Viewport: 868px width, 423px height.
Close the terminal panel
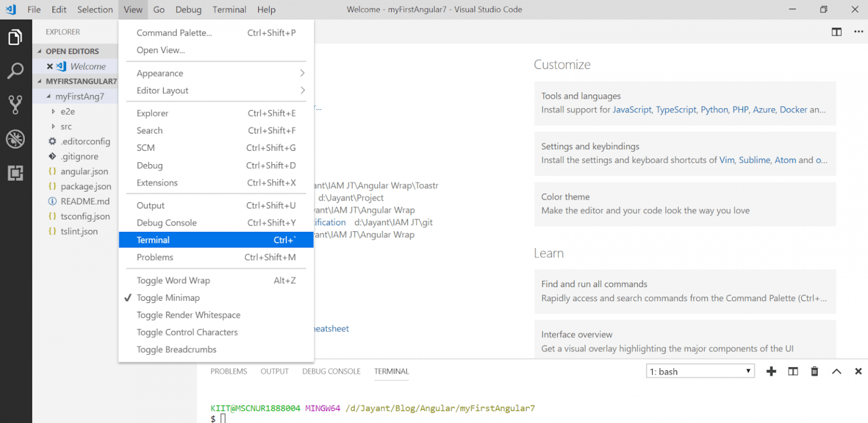[x=858, y=372]
